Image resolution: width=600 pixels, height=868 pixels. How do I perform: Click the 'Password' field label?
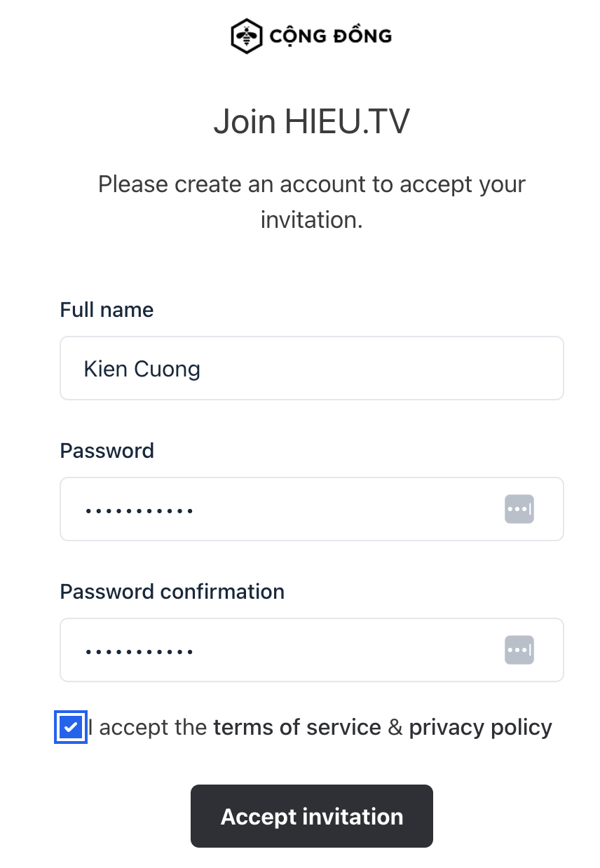107,450
